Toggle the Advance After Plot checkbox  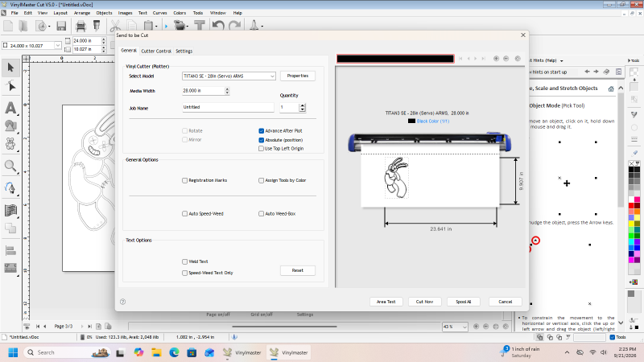pyautogui.click(x=261, y=131)
